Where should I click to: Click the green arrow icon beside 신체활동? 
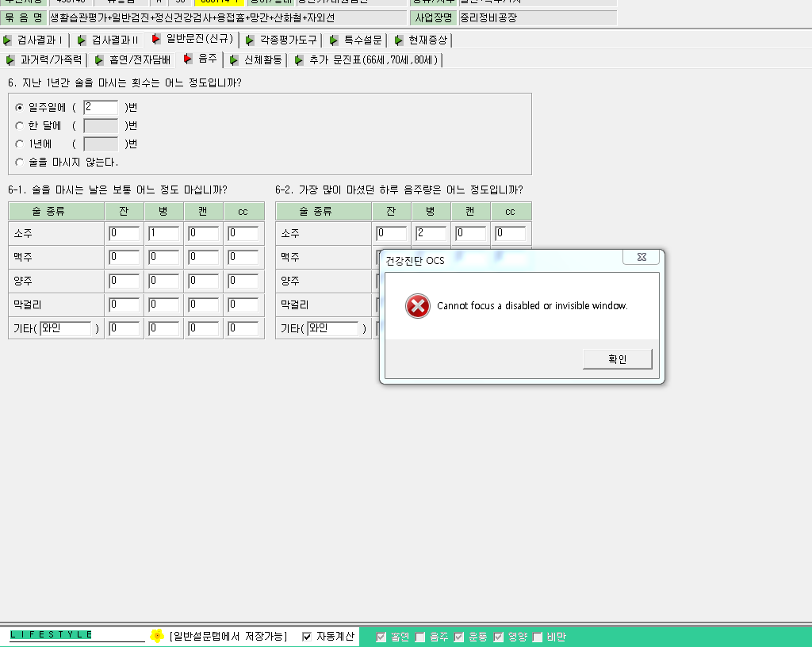[234, 60]
